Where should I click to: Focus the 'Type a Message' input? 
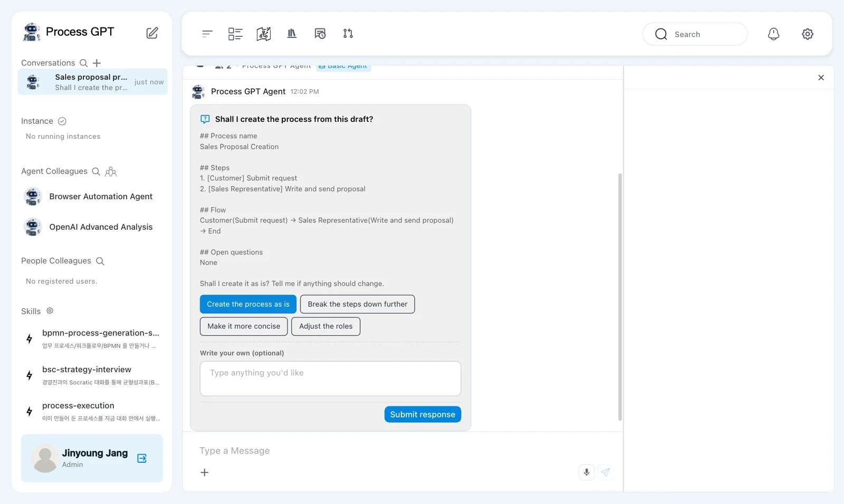pyautogui.click(x=402, y=451)
